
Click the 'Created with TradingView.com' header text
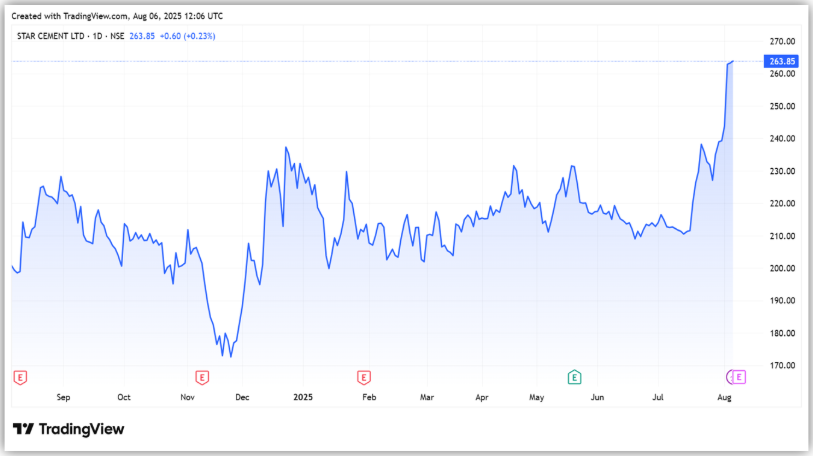(x=118, y=16)
